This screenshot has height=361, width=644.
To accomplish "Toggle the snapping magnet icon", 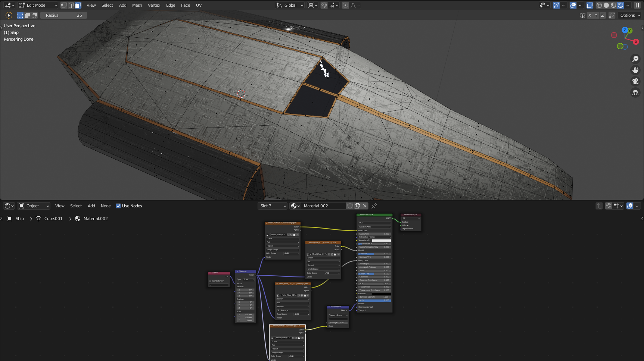I will 324,5.
